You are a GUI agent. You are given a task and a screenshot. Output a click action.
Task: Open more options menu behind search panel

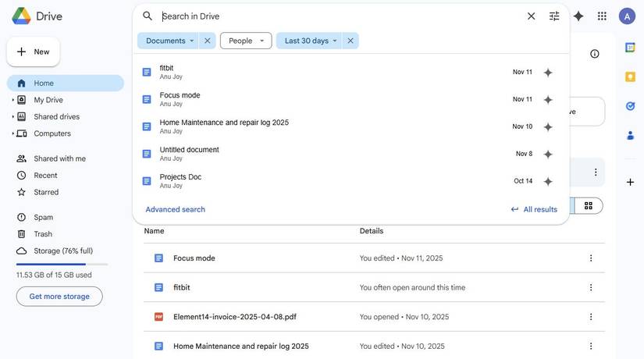(596, 172)
